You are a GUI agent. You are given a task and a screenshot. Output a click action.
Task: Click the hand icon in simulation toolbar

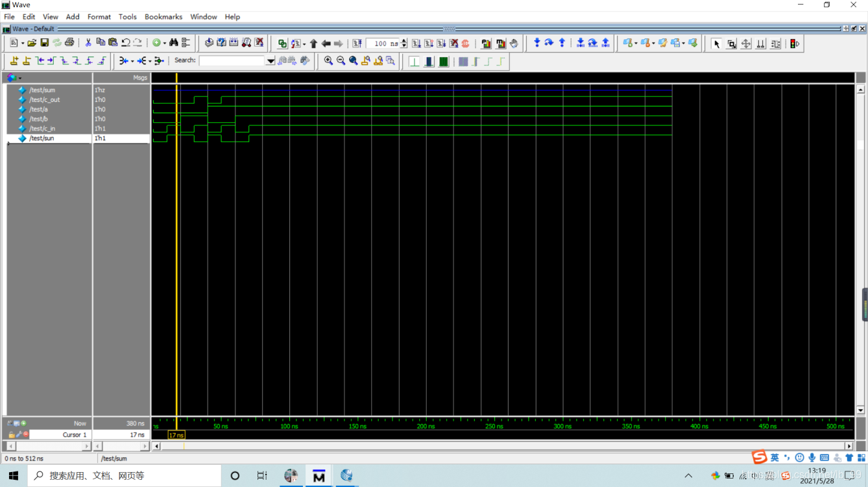pos(514,44)
